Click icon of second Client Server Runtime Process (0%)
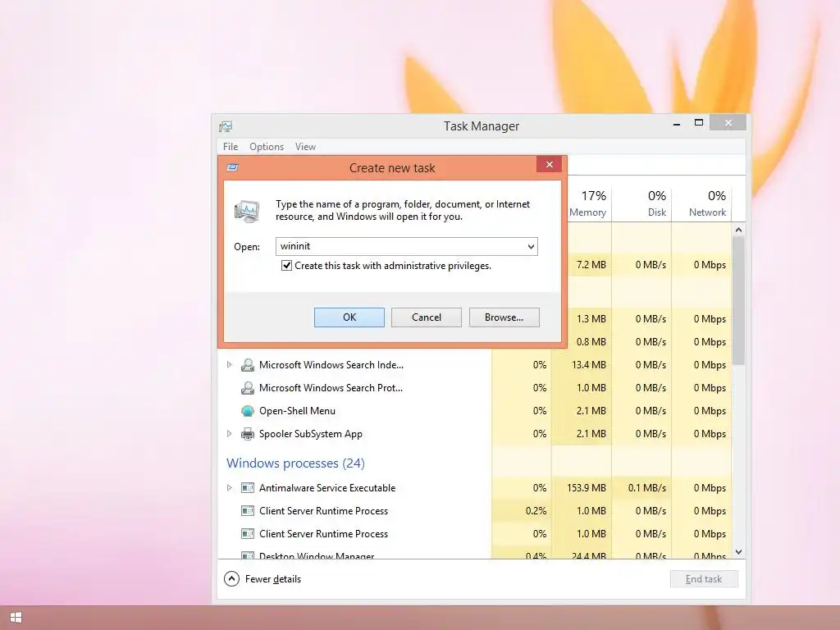 pyautogui.click(x=248, y=534)
